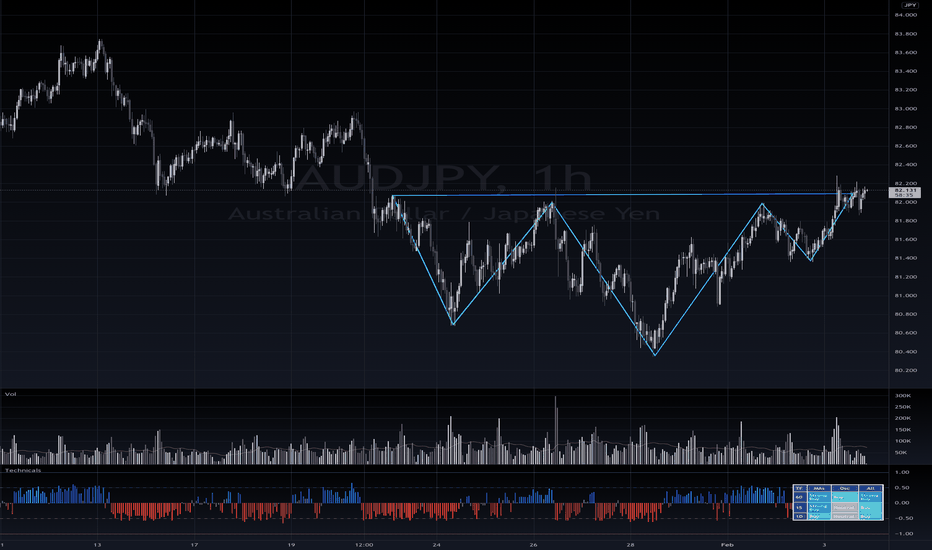Click the 83.000 price axis label
Image resolution: width=932 pixels, height=550 pixels.
tap(905, 109)
